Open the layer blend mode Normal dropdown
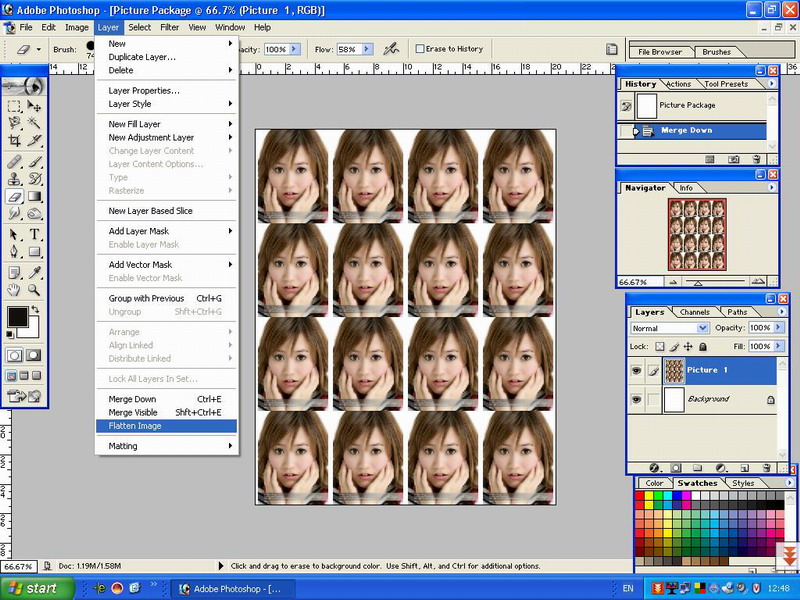The image size is (800, 600). [670, 328]
